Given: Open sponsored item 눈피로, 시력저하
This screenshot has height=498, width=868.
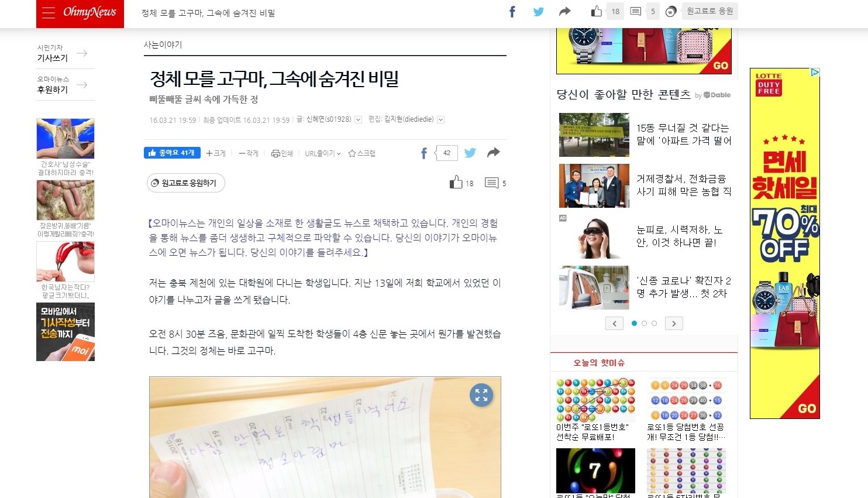Looking at the screenshot, I should pyautogui.click(x=679, y=236).
